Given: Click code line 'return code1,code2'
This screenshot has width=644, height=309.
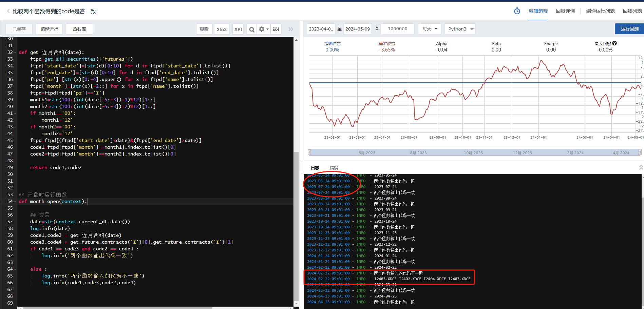Looking at the screenshot, I should 56,167.
